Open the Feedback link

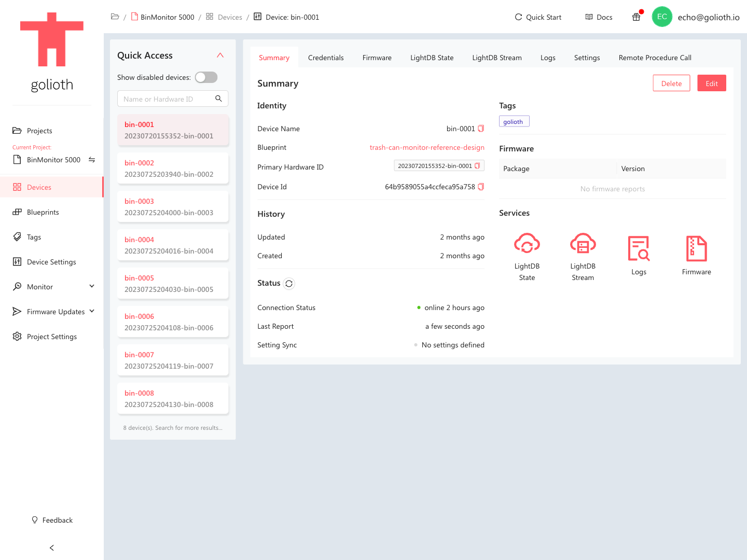(52, 520)
